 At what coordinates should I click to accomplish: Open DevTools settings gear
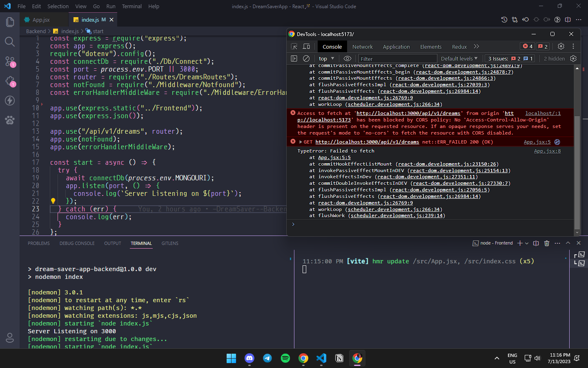[x=561, y=46]
